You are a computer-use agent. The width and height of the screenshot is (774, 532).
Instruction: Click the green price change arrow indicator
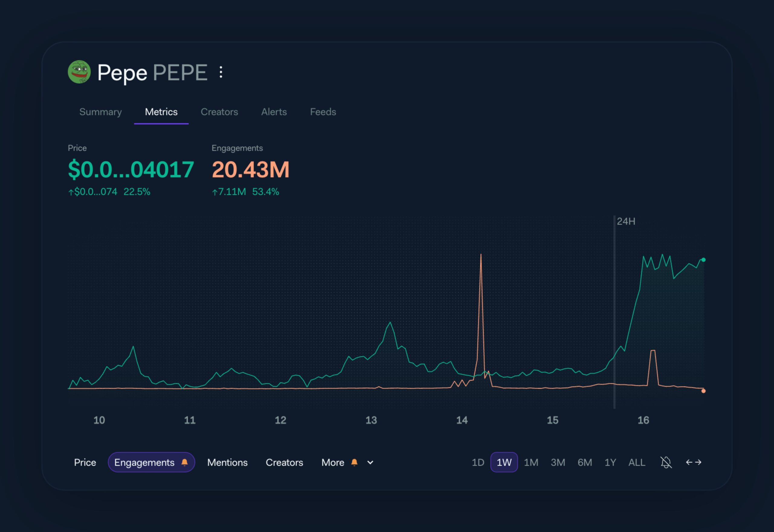click(70, 192)
